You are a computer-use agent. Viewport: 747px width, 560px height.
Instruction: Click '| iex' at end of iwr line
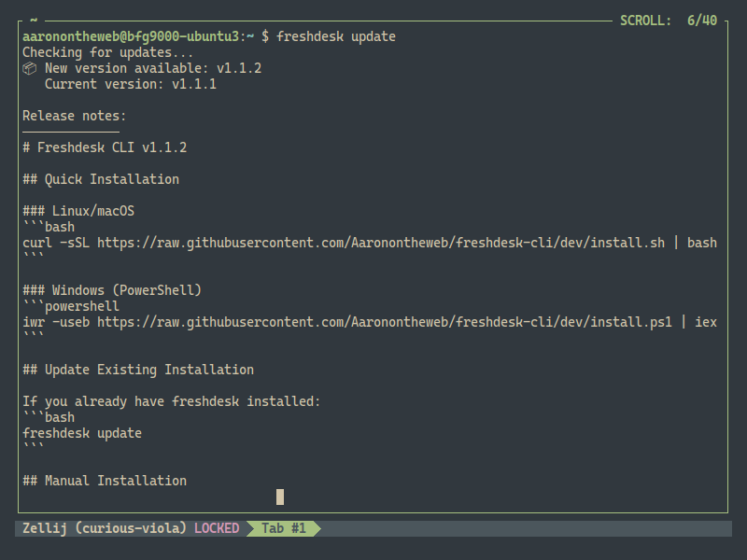click(698, 322)
